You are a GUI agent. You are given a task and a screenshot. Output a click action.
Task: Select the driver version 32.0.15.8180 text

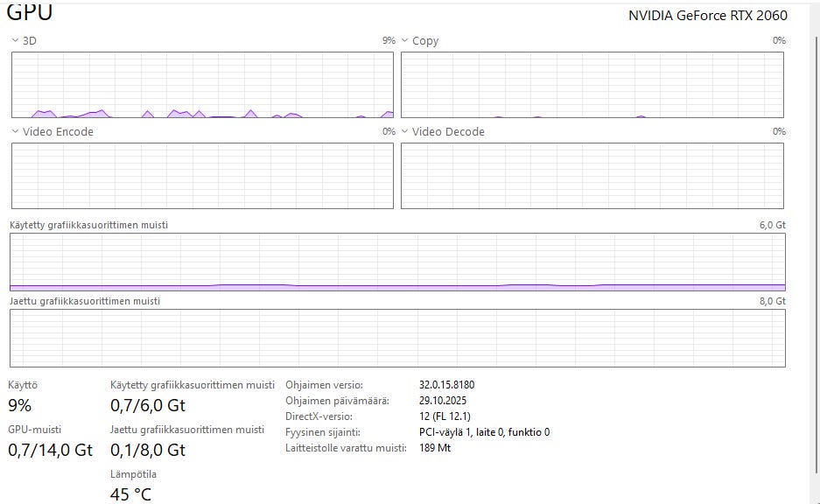pos(446,385)
